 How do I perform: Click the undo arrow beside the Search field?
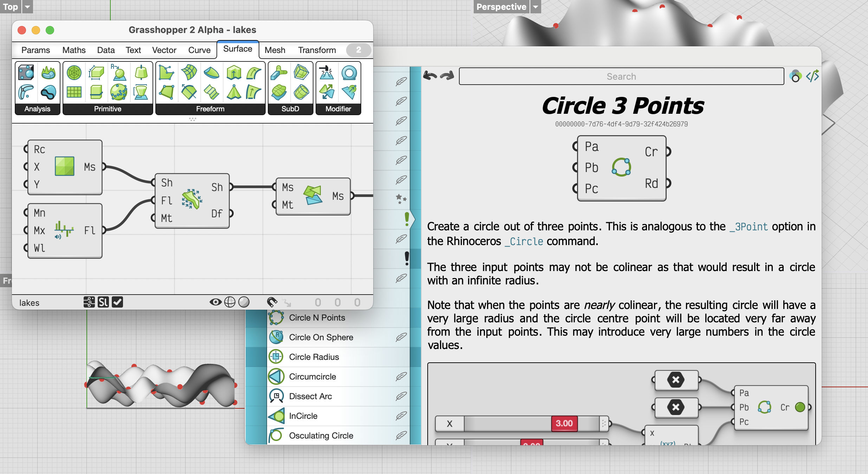(430, 75)
